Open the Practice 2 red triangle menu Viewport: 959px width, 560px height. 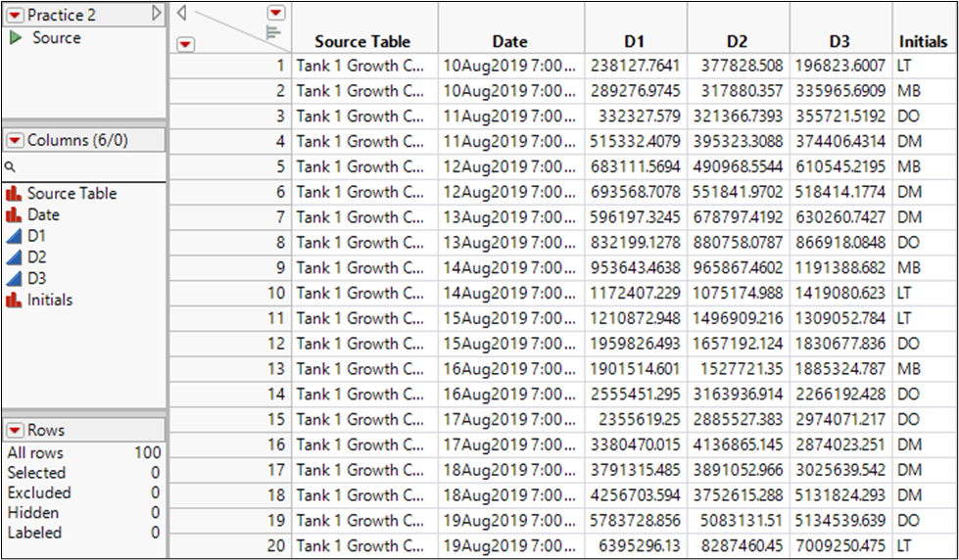coord(15,15)
